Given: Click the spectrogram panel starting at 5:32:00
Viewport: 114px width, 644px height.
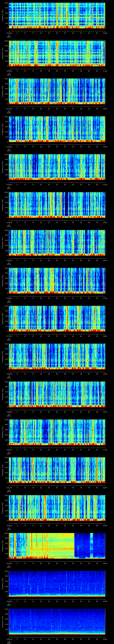Looking at the screenshot, I should click(57, 129).
